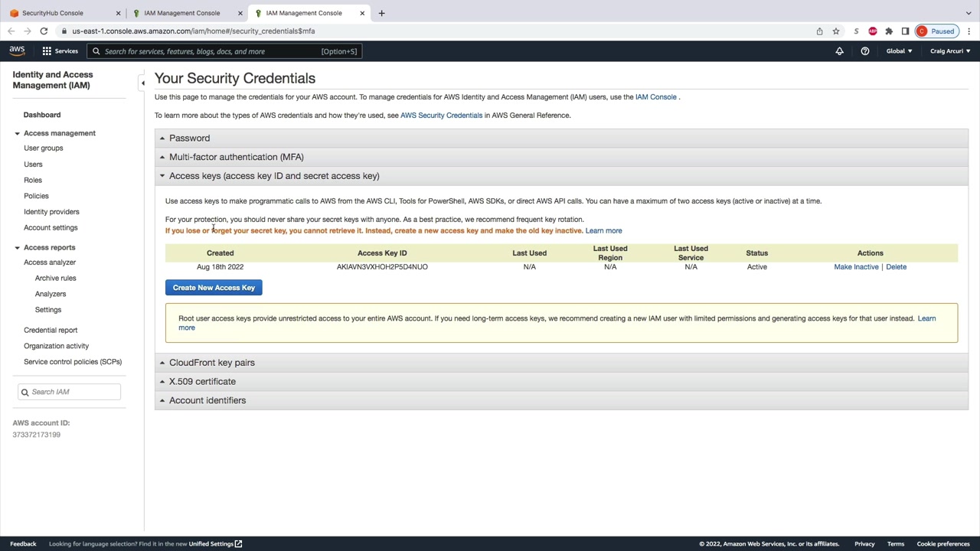The image size is (980, 551).
Task: Select the active IAM Management Console tab
Action: 309,13
